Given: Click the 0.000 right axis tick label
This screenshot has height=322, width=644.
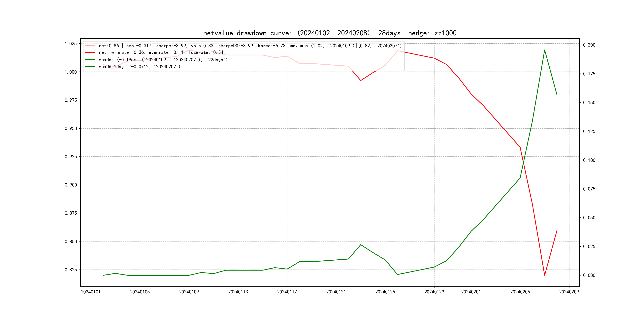Looking at the screenshot, I should [x=589, y=275].
